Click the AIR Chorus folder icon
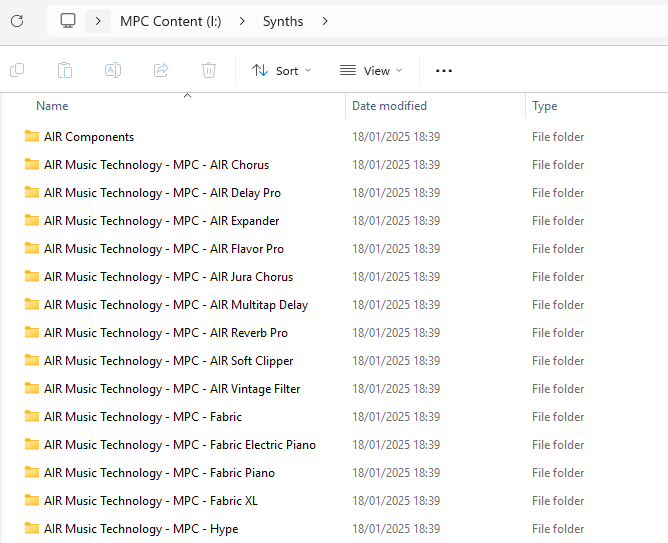Screen dimensions: 668x543 (x=32, y=164)
